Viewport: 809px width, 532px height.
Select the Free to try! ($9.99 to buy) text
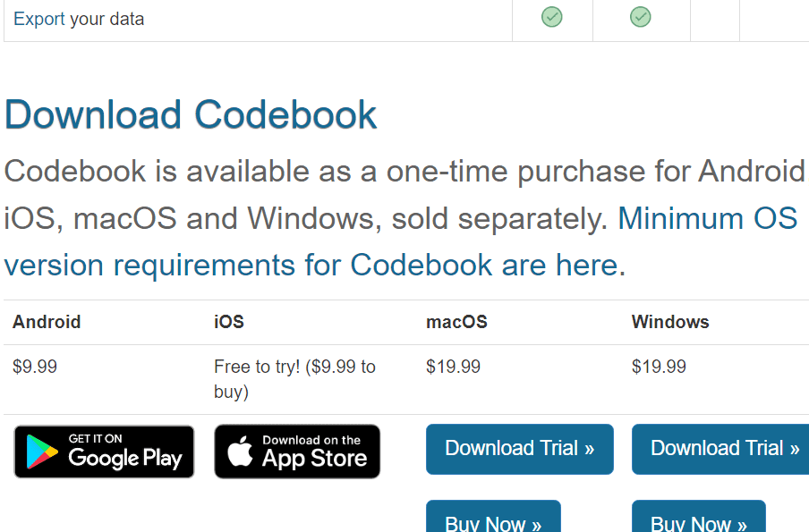pos(294,379)
